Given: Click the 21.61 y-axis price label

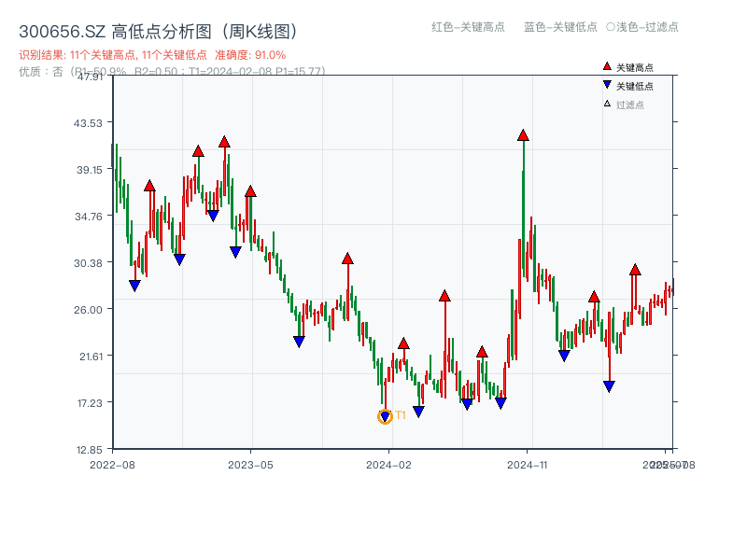Looking at the screenshot, I should (91, 357).
